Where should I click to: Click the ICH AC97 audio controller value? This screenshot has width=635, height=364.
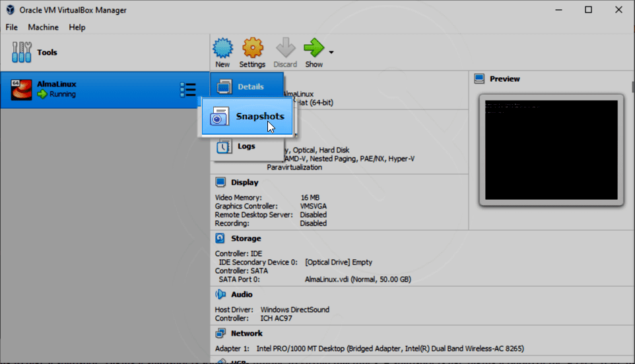(276, 318)
